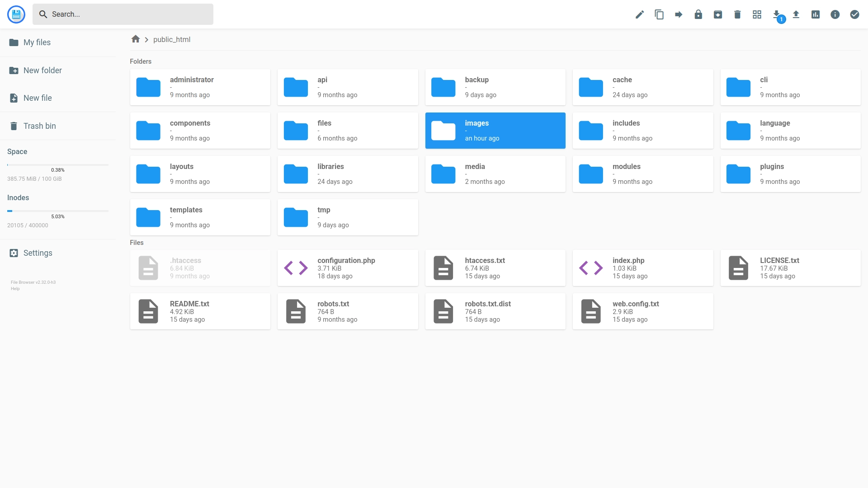The image size is (868, 488).
Task: Open the Help link below the version text
Action: pyautogui.click(x=15, y=288)
